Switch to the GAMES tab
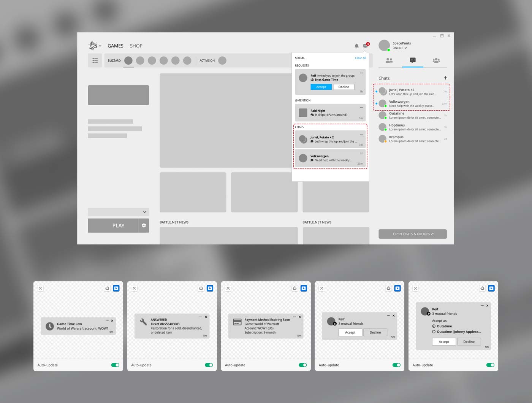 [x=116, y=46]
